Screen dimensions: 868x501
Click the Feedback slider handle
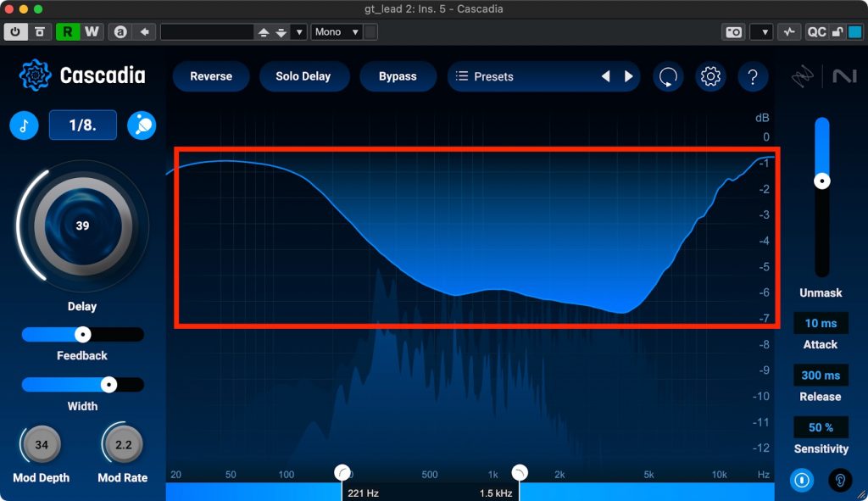click(x=82, y=334)
